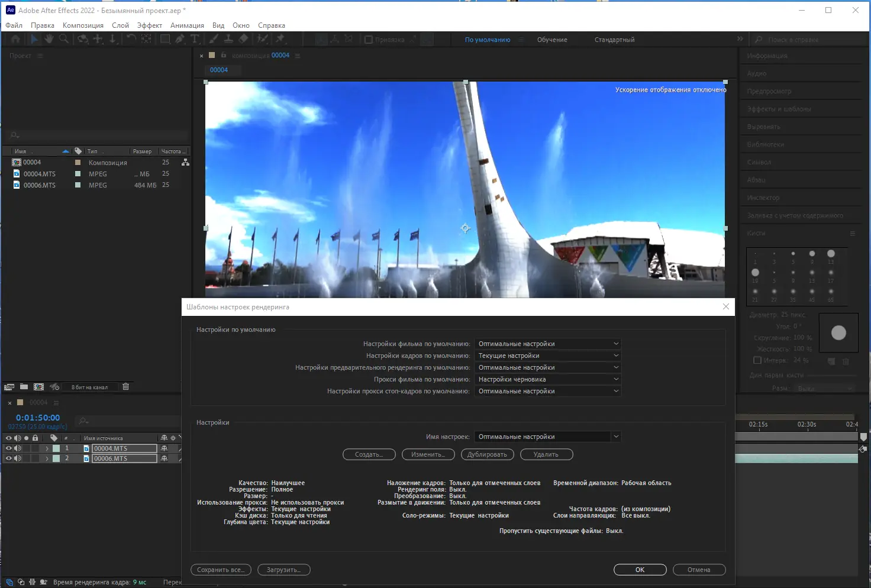The width and height of the screenshot is (871, 588).
Task: Select the Hand tool in toolbar
Action: click(x=49, y=39)
